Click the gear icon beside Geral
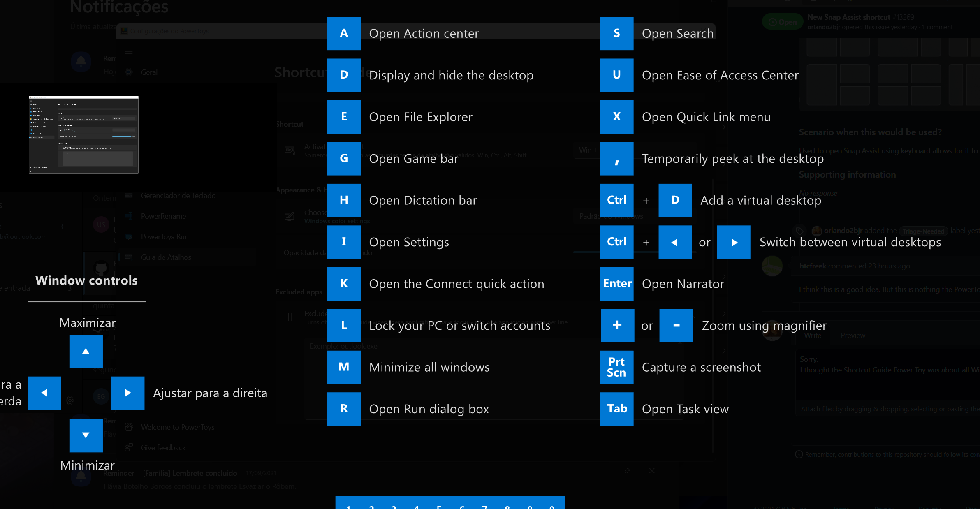Image resolution: width=980 pixels, height=509 pixels. coord(129,72)
